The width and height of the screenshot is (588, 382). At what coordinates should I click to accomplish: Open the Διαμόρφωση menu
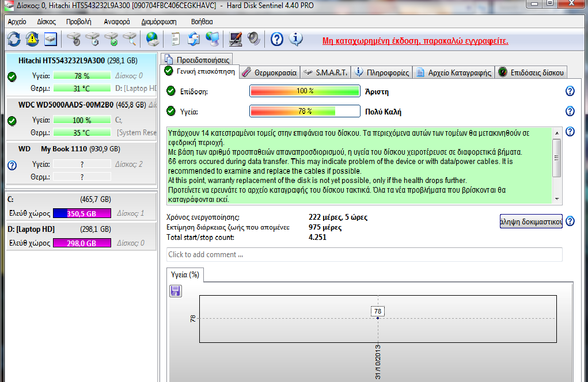[158, 22]
